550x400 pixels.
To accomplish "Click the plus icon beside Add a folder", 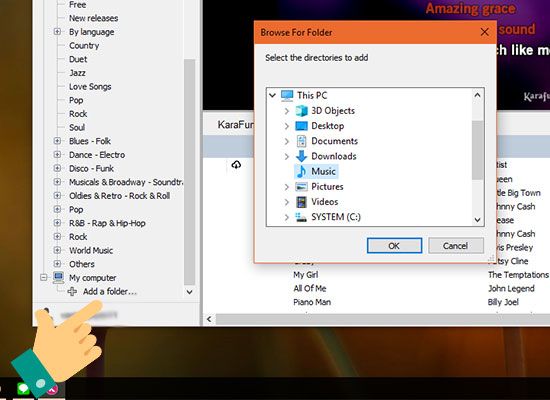I will pos(72,291).
